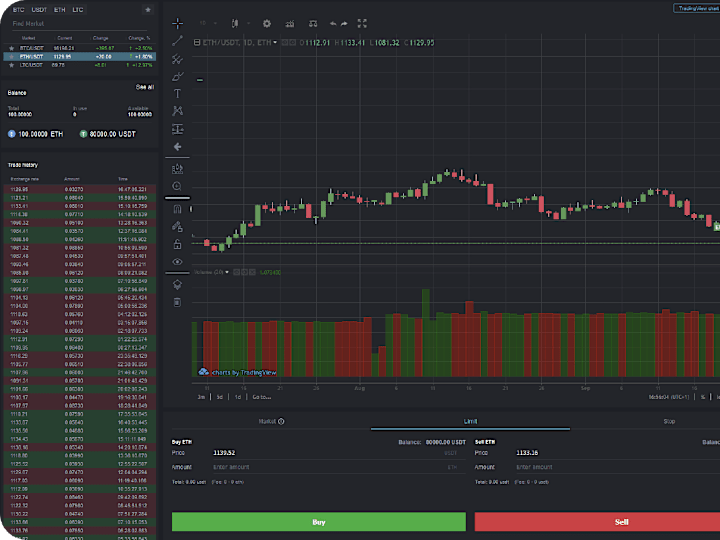Expand the Volume (20) indicator dropdown
Screen dimensions: 720x540
click(x=227, y=272)
